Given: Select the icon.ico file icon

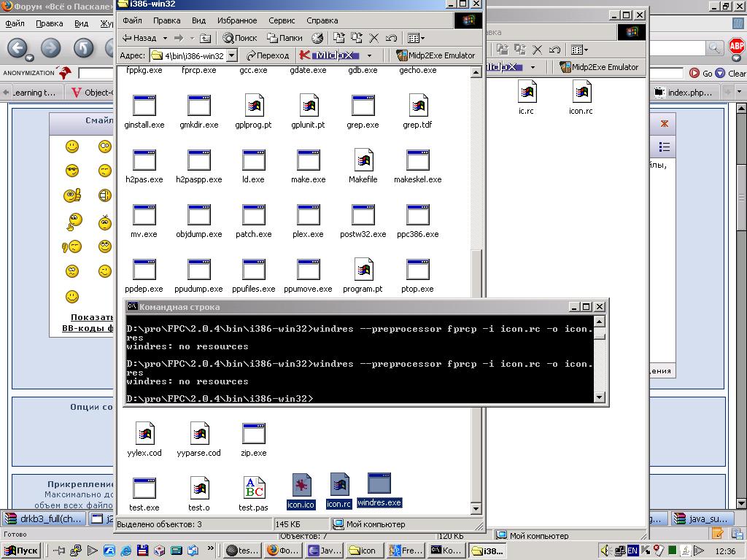Looking at the screenshot, I should (301, 486).
